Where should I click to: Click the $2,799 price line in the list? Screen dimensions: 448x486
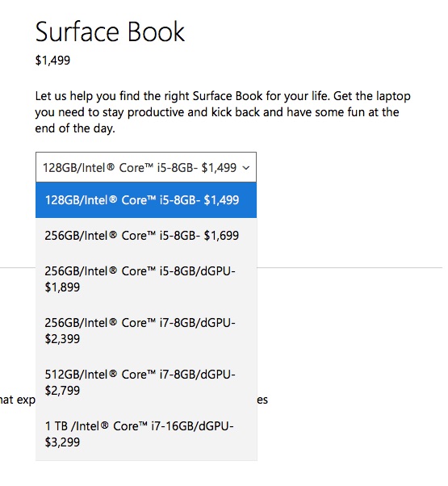62,390
